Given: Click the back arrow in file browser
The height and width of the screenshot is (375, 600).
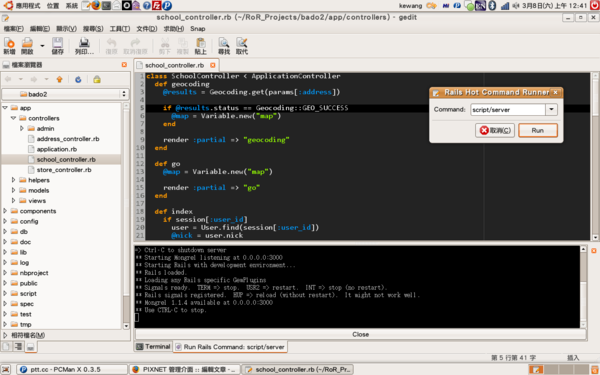Looking at the screenshot, I should pos(8,80).
